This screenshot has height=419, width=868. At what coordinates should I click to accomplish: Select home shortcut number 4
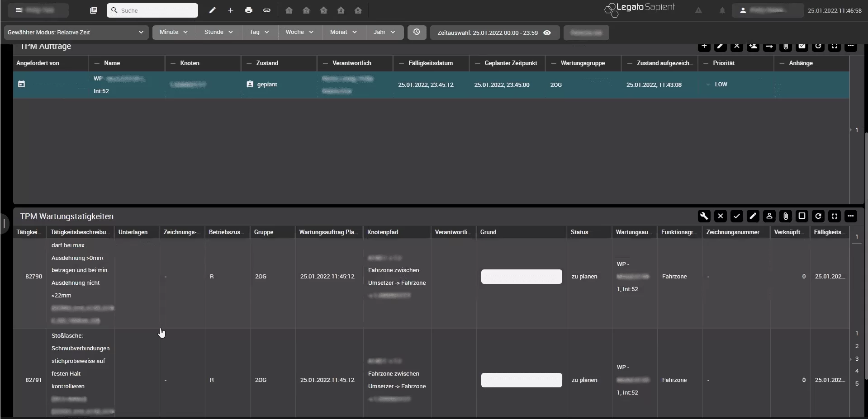341,10
